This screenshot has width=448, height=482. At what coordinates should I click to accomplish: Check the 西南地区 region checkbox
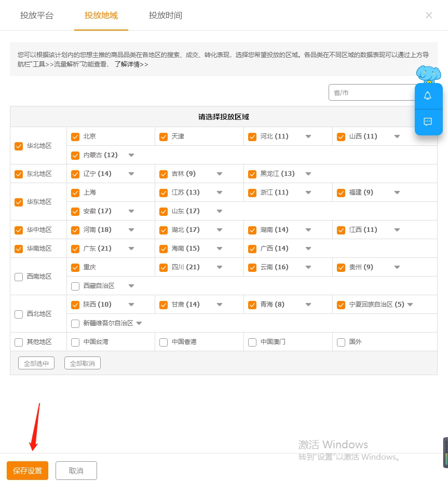(19, 277)
